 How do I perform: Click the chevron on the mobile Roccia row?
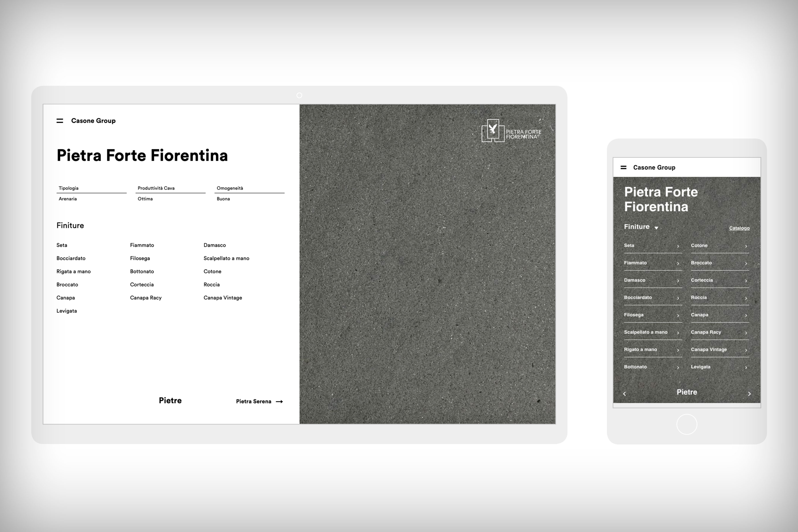click(746, 298)
